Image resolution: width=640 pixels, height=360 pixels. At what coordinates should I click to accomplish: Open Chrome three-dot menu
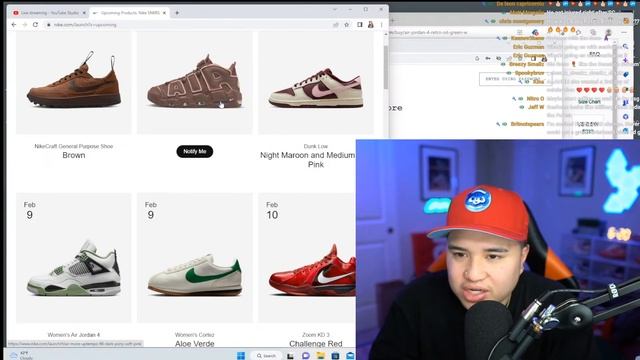pyautogui.click(x=382, y=25)
